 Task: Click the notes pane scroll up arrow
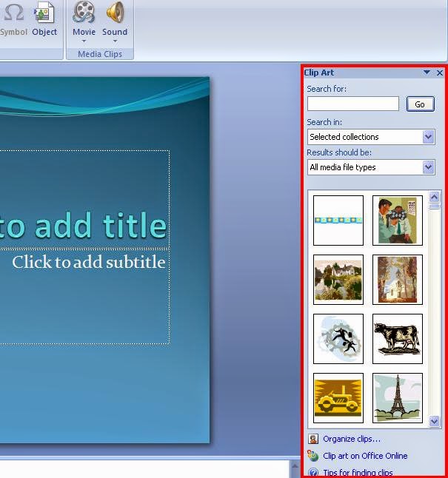coord(295,466)
